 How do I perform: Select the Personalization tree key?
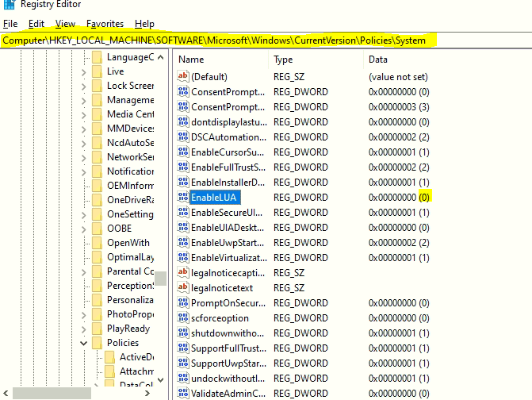(130, 300)
